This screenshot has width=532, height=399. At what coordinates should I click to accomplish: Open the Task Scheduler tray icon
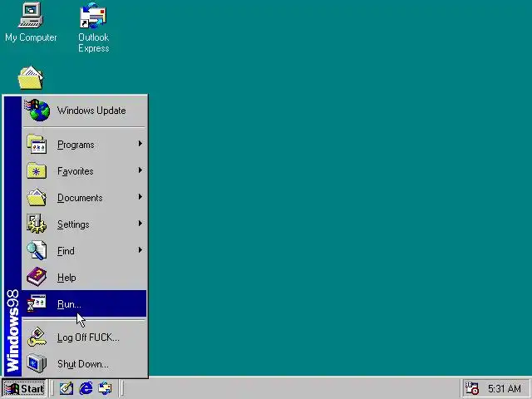[471, 388]
